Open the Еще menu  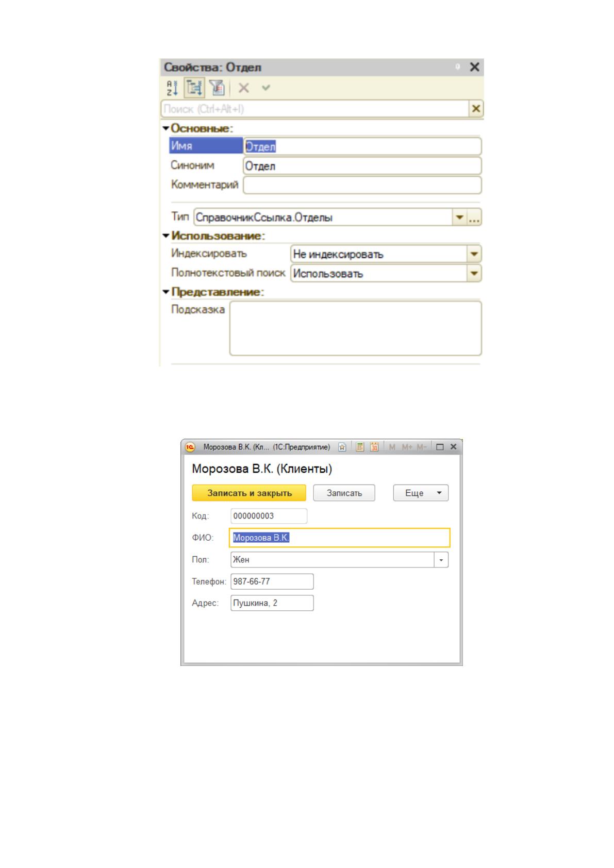(x=421, y=493)
